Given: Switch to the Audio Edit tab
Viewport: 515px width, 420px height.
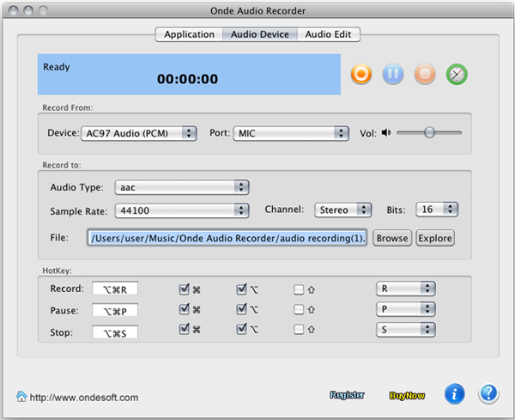Looking at the screenshot, I should click(x=329, y=34).
